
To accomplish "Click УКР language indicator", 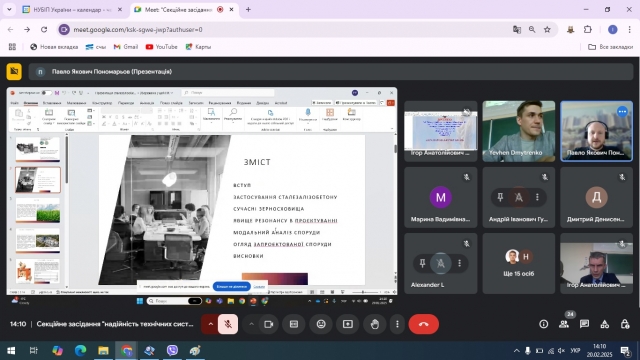I will coord(575,351).
